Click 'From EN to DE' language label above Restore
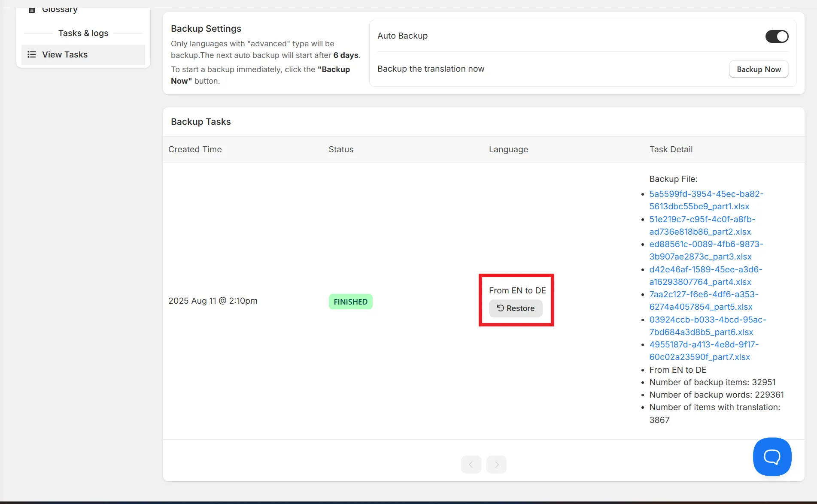Viewport: 817px width, 504px height. coord(517,291)
